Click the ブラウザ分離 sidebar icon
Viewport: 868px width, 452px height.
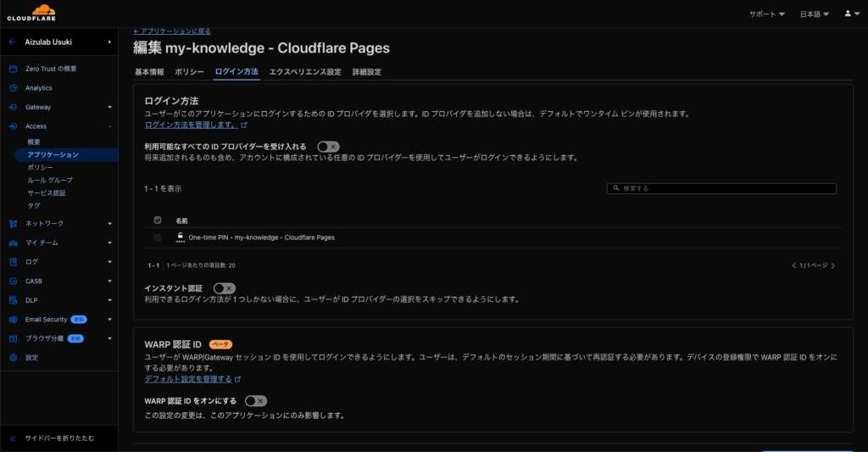14,338
